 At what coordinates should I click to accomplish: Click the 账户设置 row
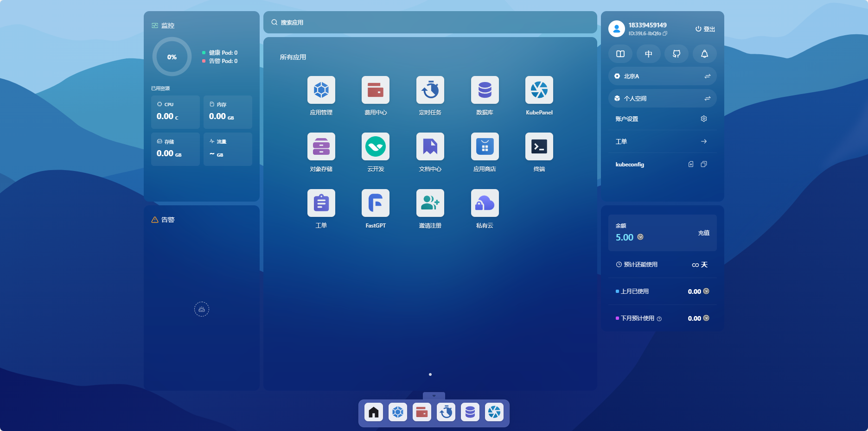tap(663, 119)
